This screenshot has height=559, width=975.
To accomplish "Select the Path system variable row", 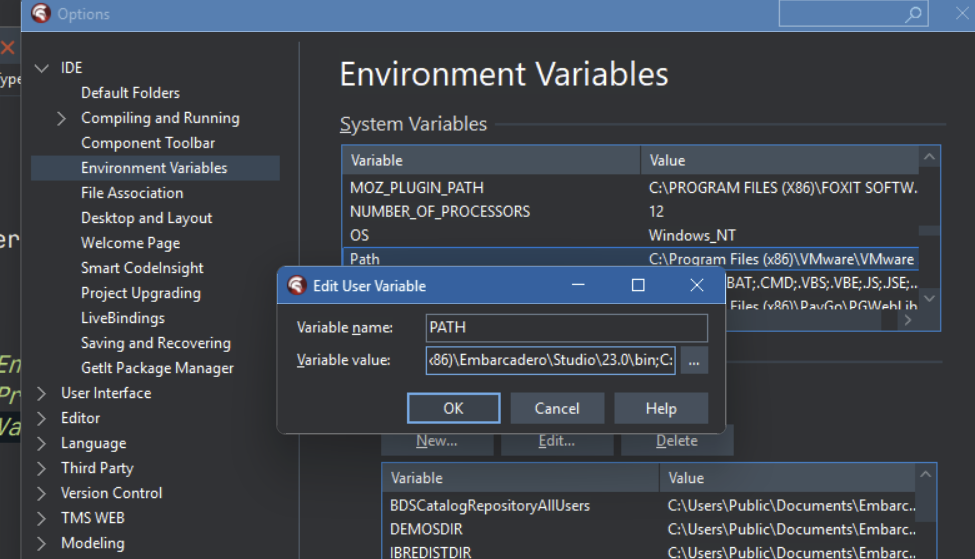I will 631,258.
